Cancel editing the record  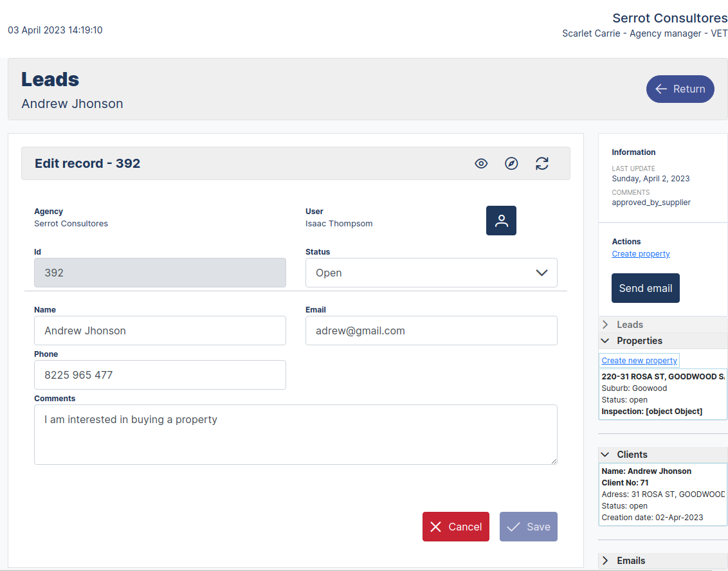pos(456,527)
